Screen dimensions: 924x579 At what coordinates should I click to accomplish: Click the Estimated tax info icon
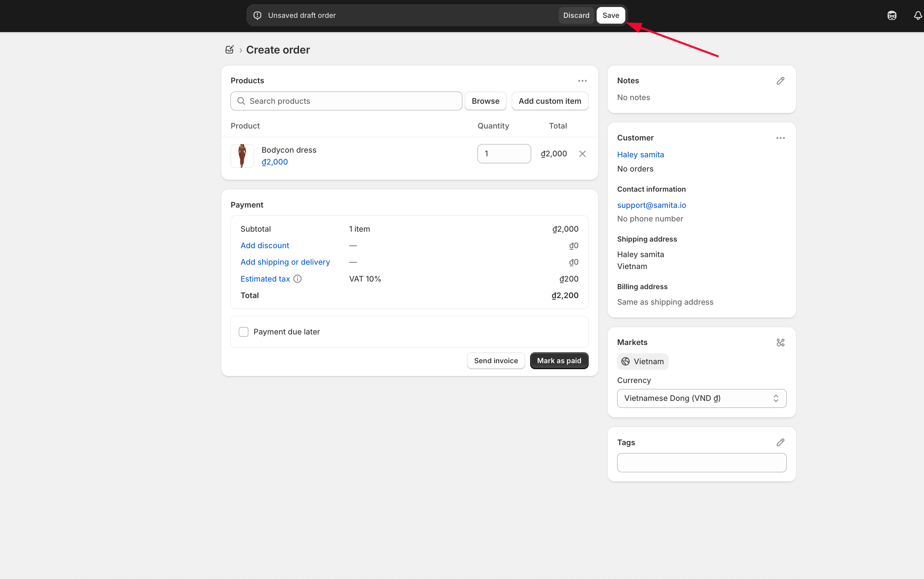(x=298, y=279)
